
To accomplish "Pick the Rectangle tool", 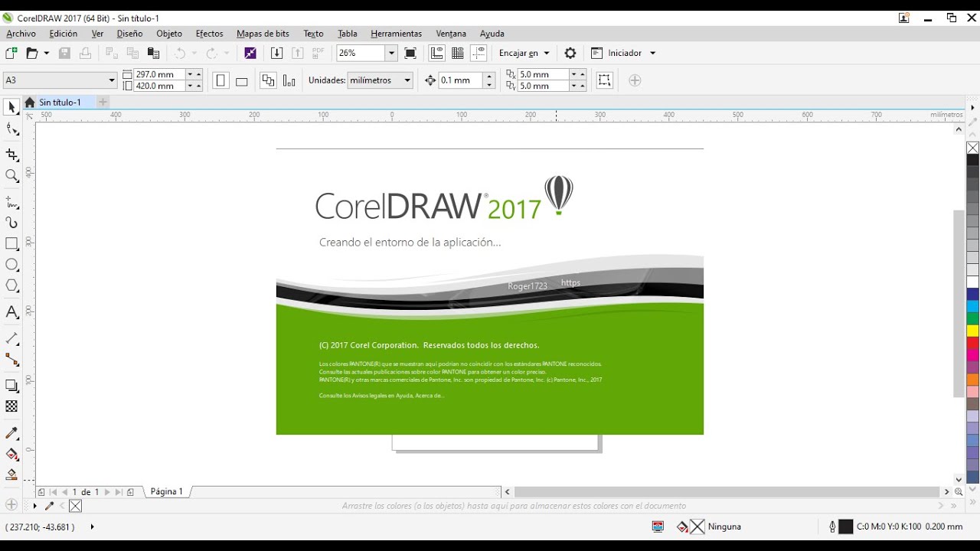I will pos(11,243).
